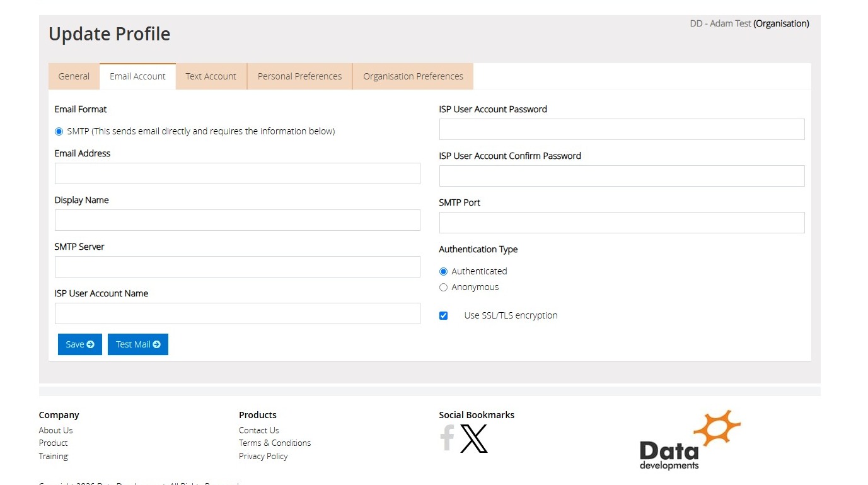Viewport: 868px width, 485px height.
Task: Open the Training footer link
Action: coord(54,456)
